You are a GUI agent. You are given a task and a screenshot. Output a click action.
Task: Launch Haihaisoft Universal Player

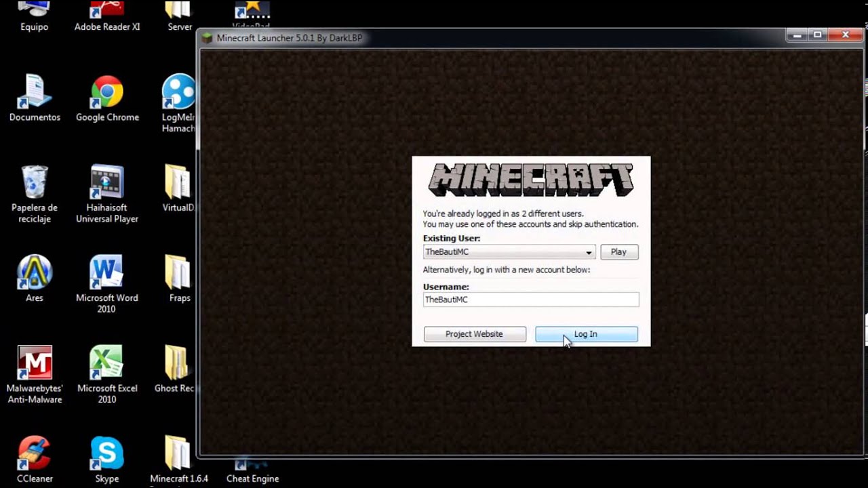[107, 193]
